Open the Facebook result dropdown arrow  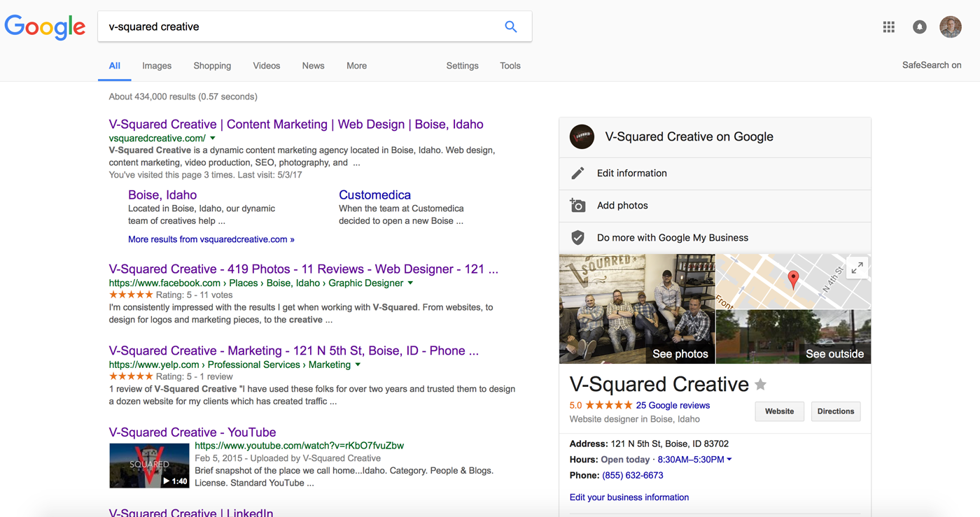click(x=410, y=283)
